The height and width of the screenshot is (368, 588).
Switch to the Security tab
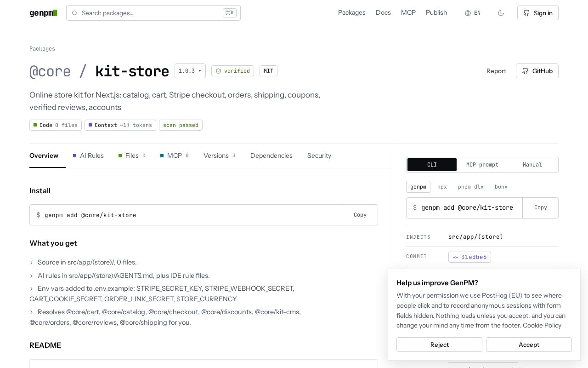(x=319, y=155)
